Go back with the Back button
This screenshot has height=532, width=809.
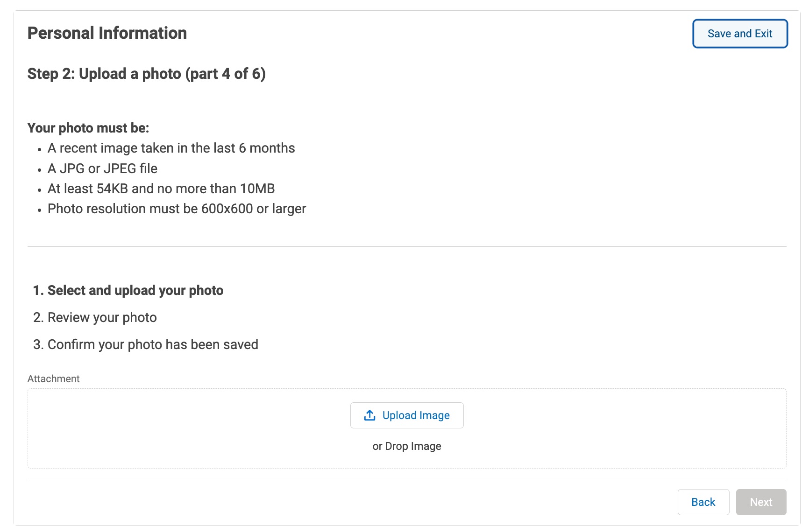[703, 502]
